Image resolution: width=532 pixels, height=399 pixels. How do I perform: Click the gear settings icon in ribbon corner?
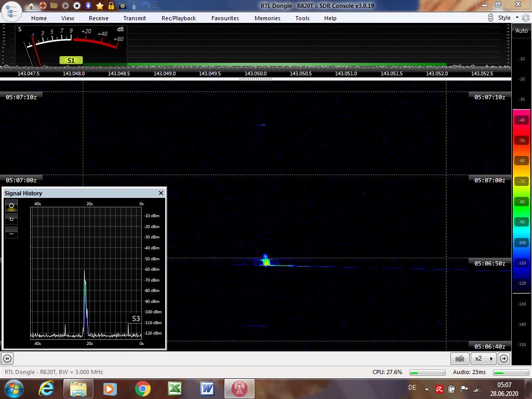[526, 18]
